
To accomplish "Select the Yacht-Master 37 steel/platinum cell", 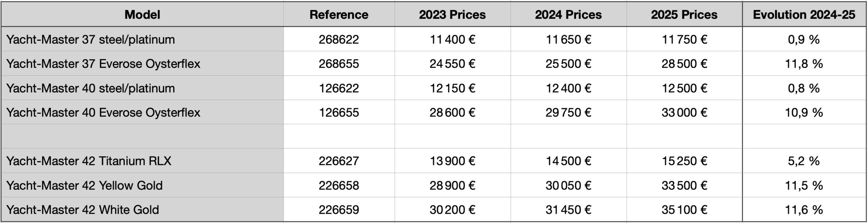I will click(142, 39).
